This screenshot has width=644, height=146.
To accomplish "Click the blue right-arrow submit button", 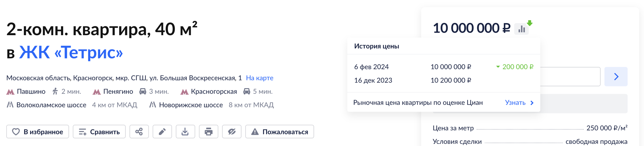I will pos(616,77).
